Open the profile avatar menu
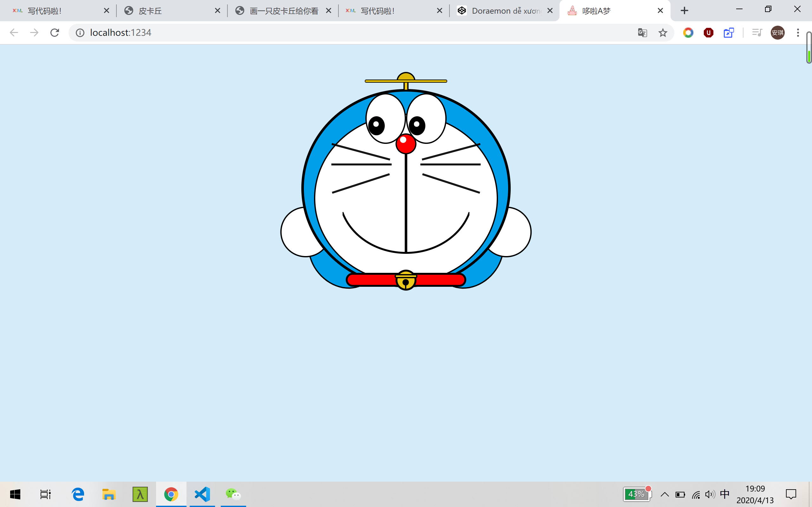 coord(777,33)
